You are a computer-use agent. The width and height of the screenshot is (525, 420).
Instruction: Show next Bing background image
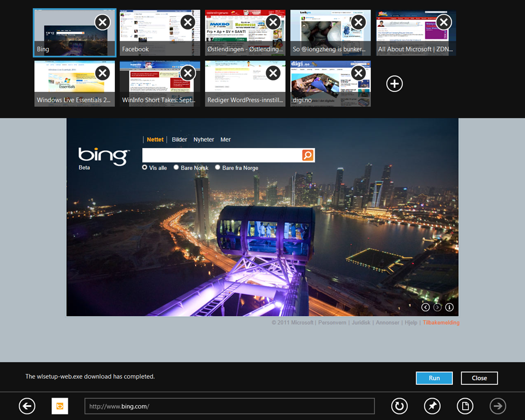coord(437,307)
